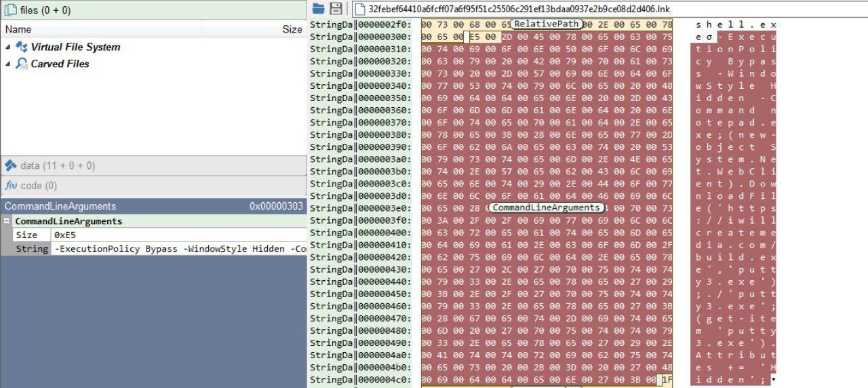This screenshot has height=388, width=868.
Task: Click the 1F byte ending row 4c0
Action: point(667,380)
